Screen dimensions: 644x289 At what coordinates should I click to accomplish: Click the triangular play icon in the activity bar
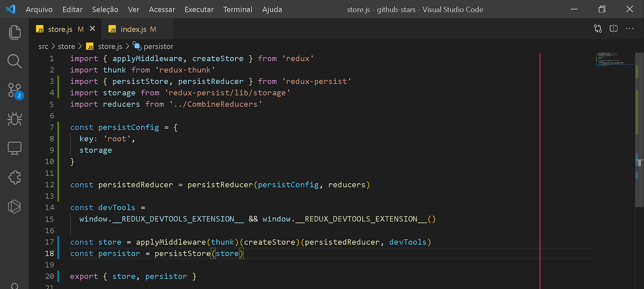point(15,207)
